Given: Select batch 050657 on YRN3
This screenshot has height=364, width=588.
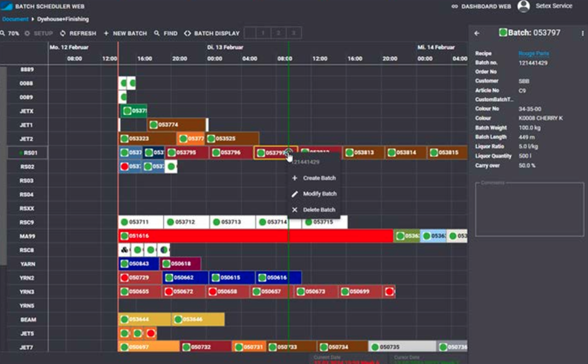Looking at the screenshot, I should pos(271,291).
